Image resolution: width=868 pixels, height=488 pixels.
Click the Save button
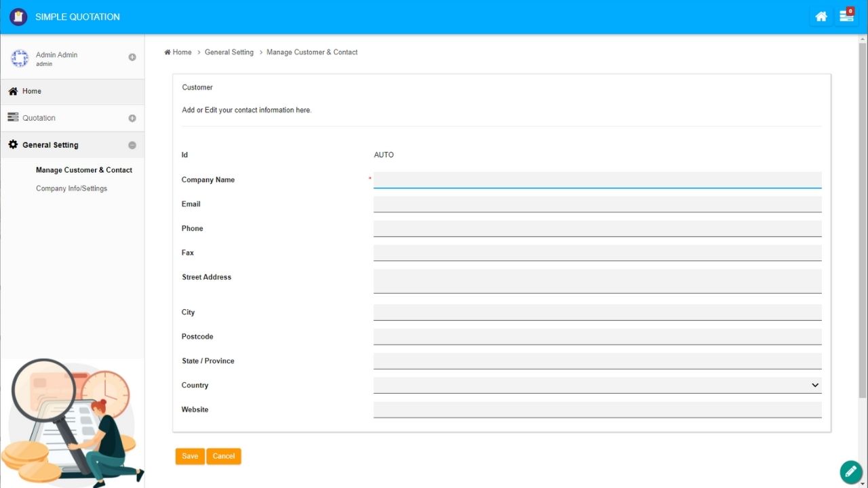point(190,456)
